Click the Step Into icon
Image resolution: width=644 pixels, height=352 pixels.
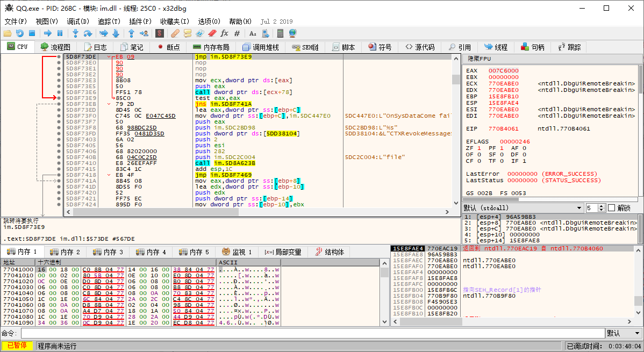coord(75,33)
